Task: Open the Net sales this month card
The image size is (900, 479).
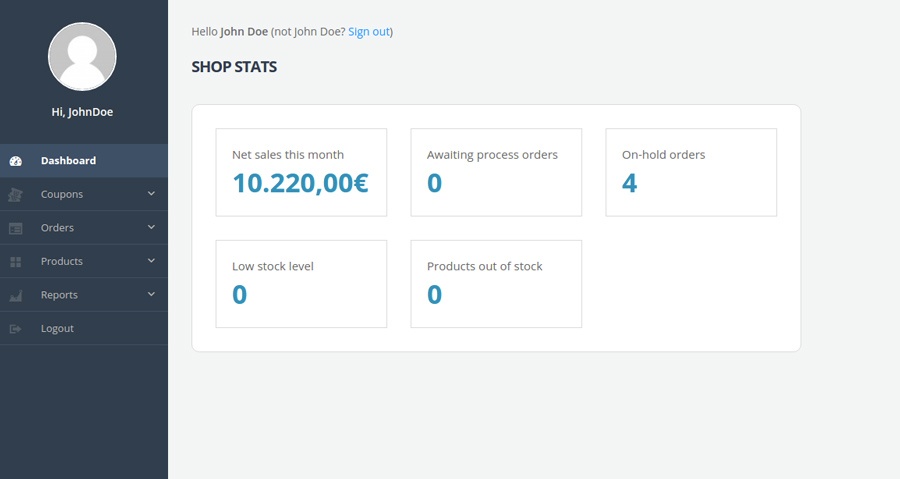Action: 301,172
